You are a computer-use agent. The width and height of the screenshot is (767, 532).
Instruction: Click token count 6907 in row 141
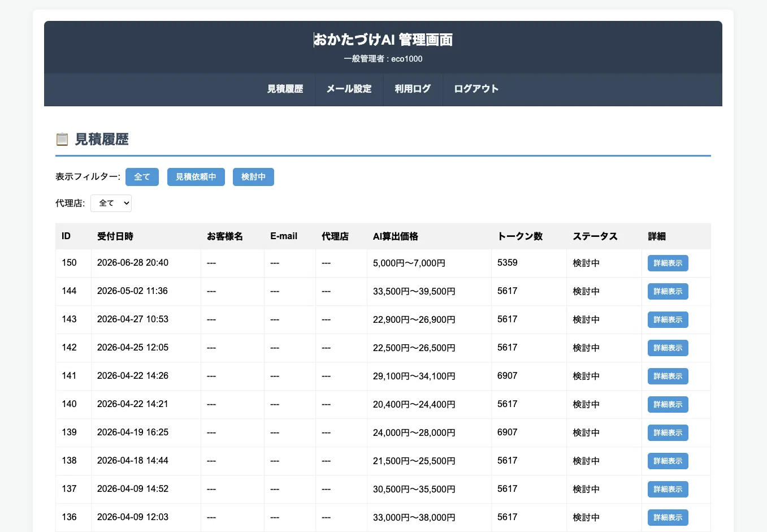pos(508,376)
